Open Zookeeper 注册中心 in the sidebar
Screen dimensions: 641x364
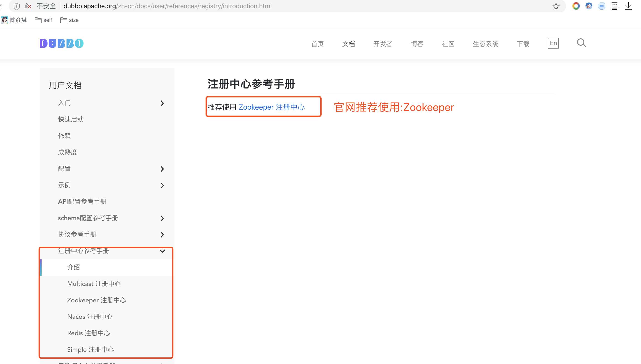point(97,300)
